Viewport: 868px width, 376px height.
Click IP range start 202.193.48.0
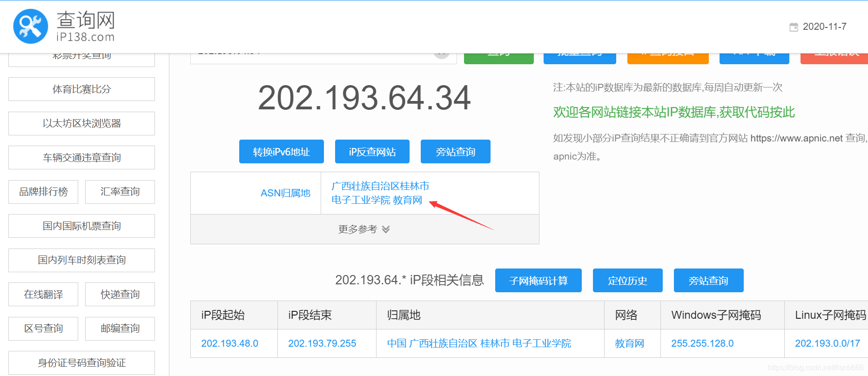(x=229, y=343)
